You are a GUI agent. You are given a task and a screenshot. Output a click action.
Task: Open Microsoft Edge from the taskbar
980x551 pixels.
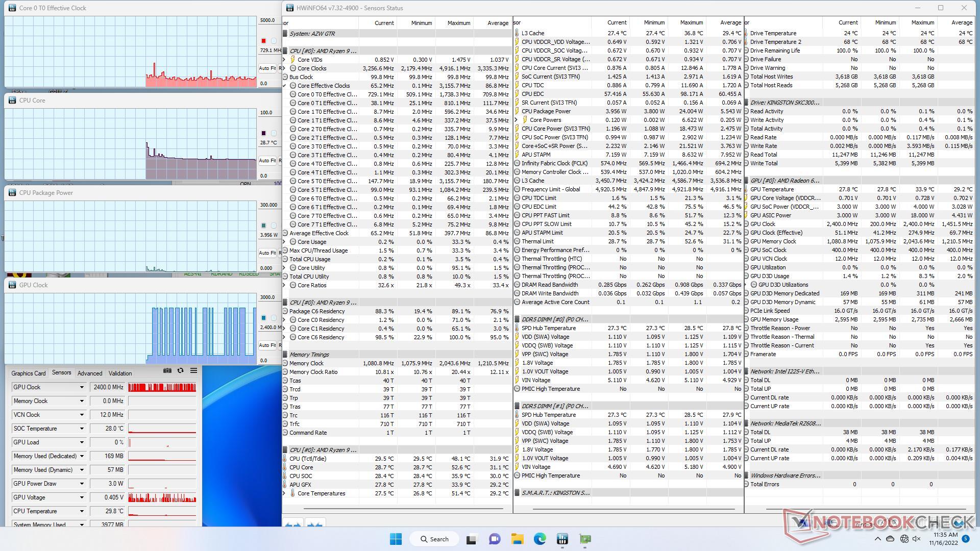[x=540, y=539]
